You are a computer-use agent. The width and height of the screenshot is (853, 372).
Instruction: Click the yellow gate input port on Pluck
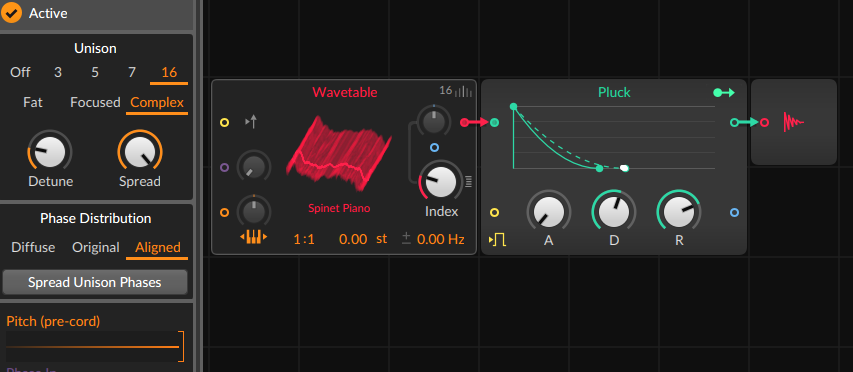tap(495, 213)
